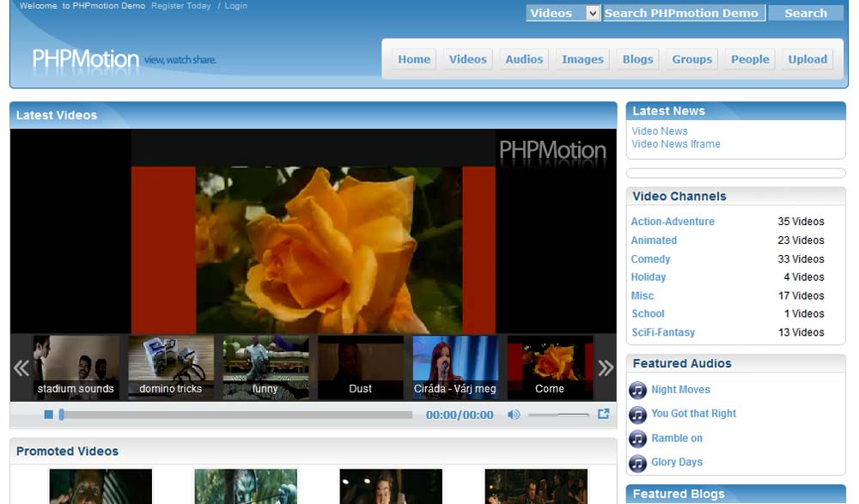Screen dimensions: 859x504
Task: Browse the Holiday channel
Action: tap(648, 277)
